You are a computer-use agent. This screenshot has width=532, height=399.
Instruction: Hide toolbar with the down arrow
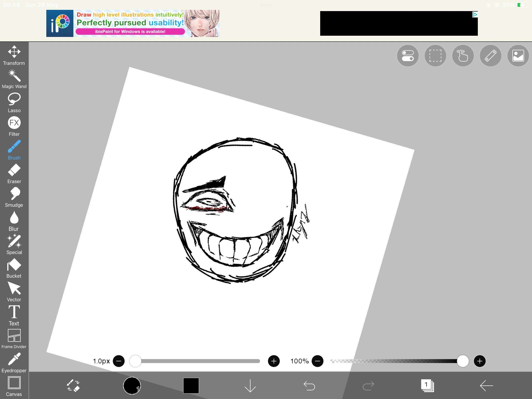pyautogui.click(x=250, y=385)
